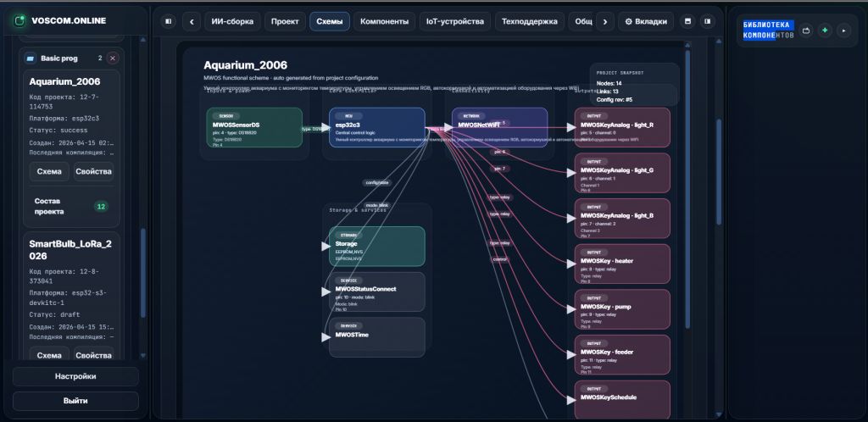Click the bottom panel layout icon
The width and height of the screenshot is (868, 422).
688,21
